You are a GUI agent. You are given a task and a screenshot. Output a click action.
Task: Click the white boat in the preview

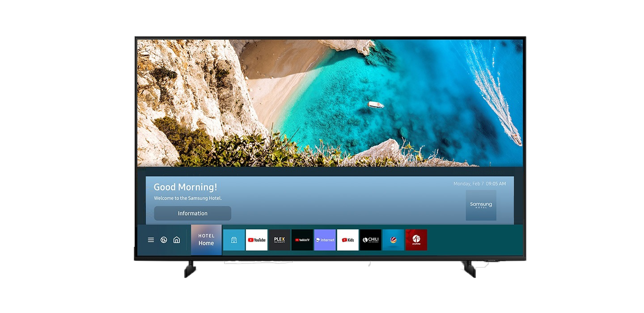(x=376, y=105)
